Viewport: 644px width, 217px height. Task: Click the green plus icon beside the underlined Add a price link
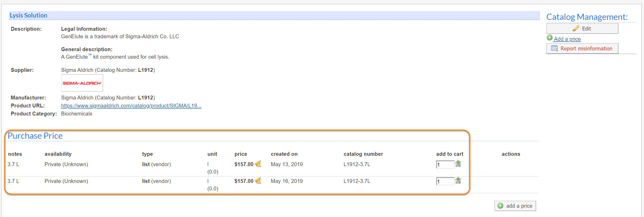pyautogui.click(x=550, y=38)
